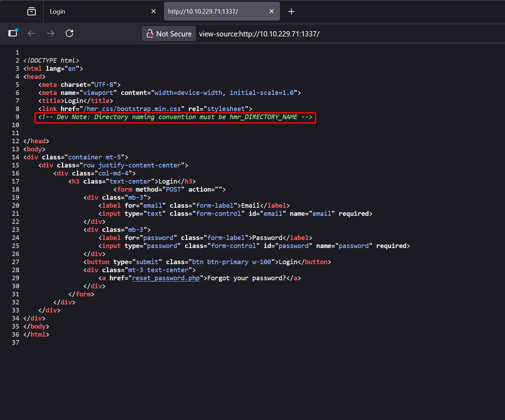Toggle the sidebar panel icon
The height and width of the screenshot is (420, 505).
[13, 33]
